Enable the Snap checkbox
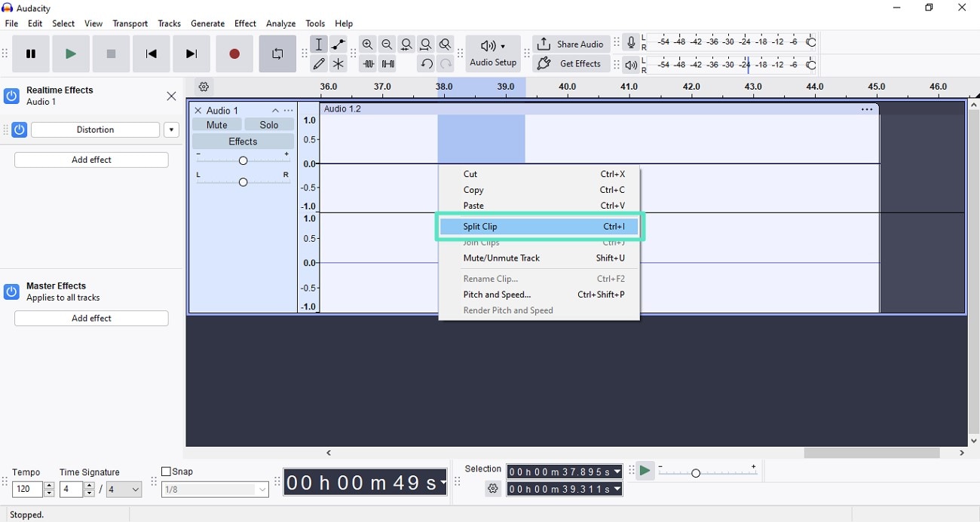Image resolution: width=980 pixels, height=522 pixels. click(x=166, y=472)
